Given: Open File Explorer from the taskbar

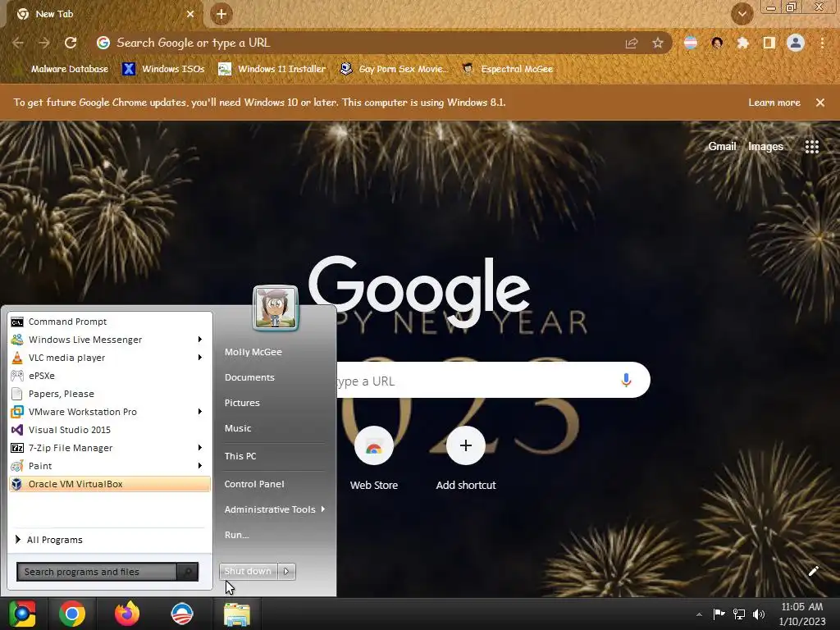Looking at the screenshot, I should point(237,614).
